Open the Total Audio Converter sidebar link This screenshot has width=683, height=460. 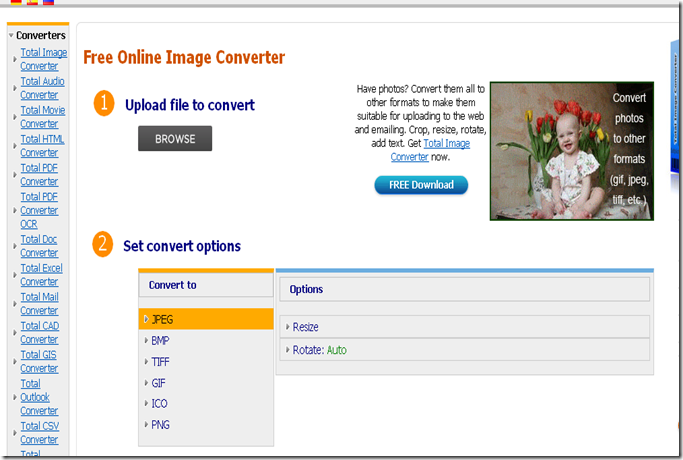coord(42,88)
